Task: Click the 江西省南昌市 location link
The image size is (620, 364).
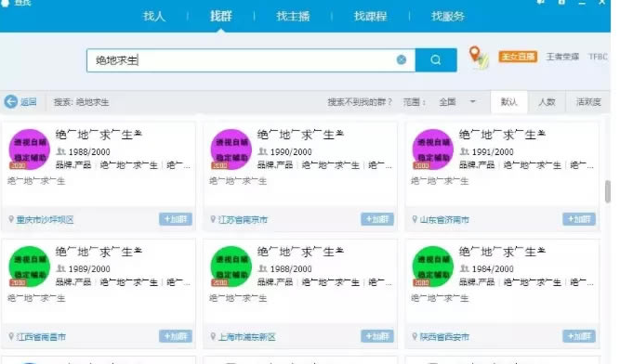Action: click(x=41, y=337)
